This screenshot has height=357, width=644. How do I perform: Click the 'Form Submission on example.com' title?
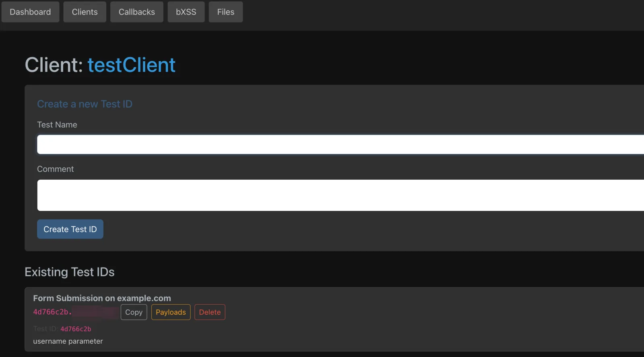102,298
